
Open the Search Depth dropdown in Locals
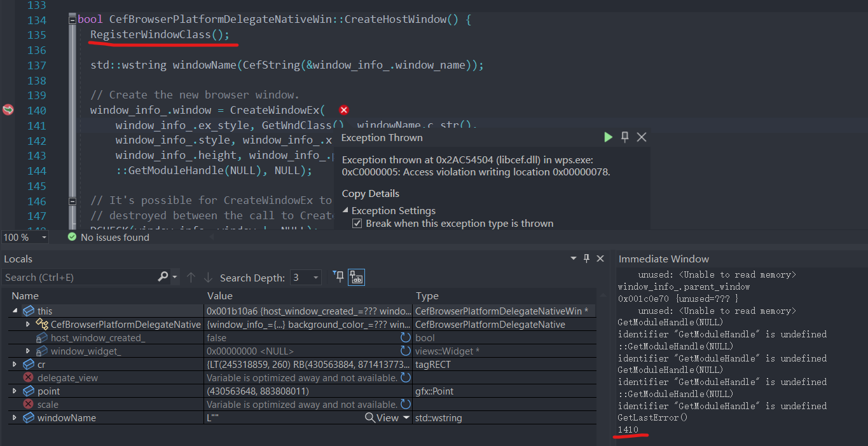coord(314,278)
